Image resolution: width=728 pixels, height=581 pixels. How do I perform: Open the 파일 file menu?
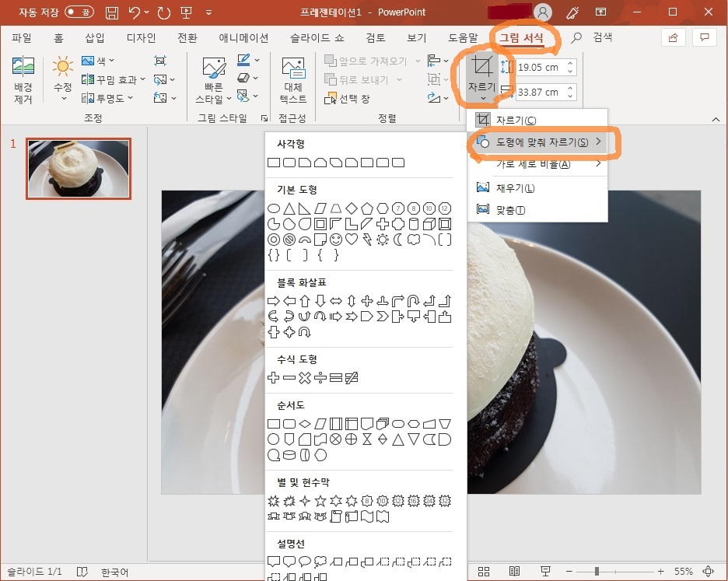click(x=21, y=37)
